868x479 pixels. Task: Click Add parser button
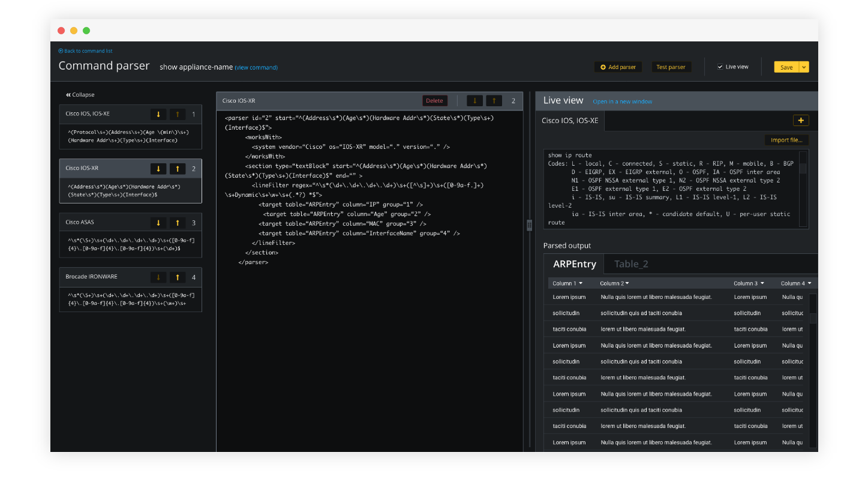point(618,67)
